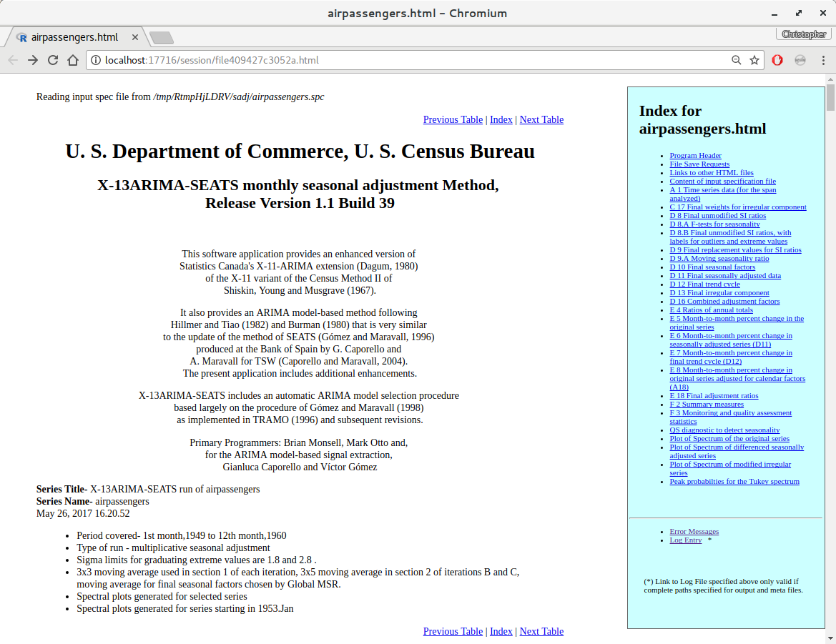Click the bottom Previous Table link
Image resolution: width=836 pixels, height=644 pixels.
pyautogui.click(x=453, y=631)
